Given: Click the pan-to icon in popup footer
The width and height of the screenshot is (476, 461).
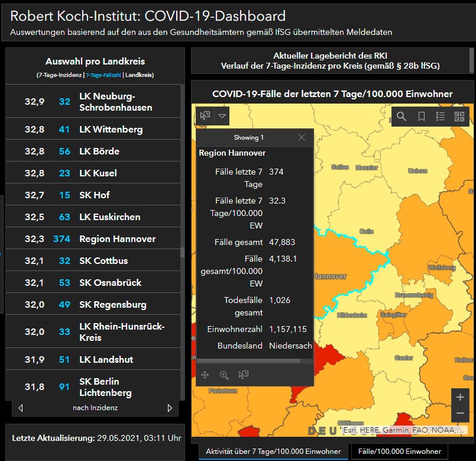Looking at the screenshot, I should [x=205, y=375].
